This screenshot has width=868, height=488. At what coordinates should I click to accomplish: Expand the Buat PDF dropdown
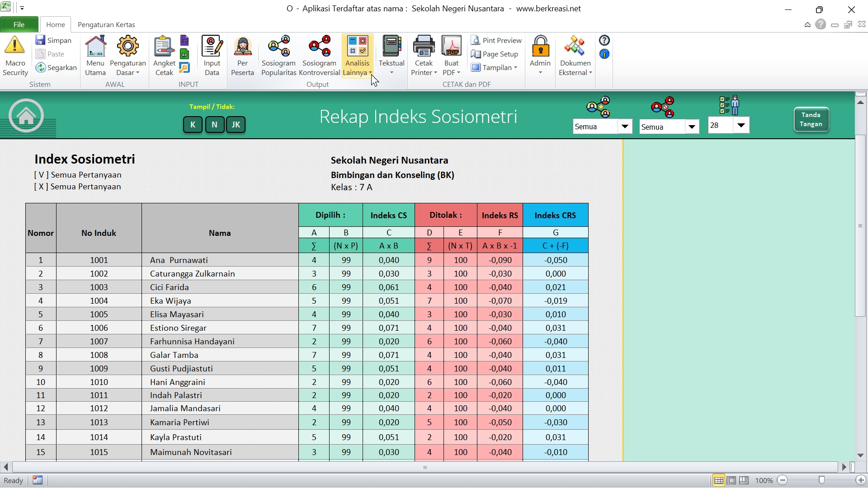pos(458,73)
